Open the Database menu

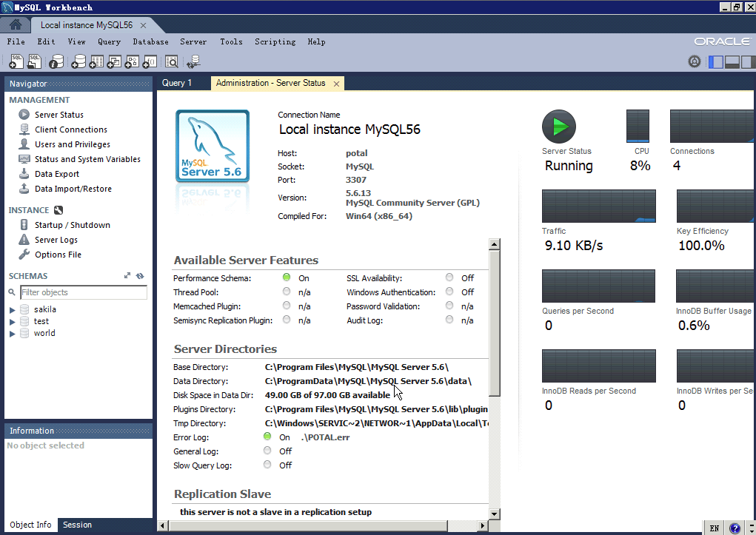[151, 42]
